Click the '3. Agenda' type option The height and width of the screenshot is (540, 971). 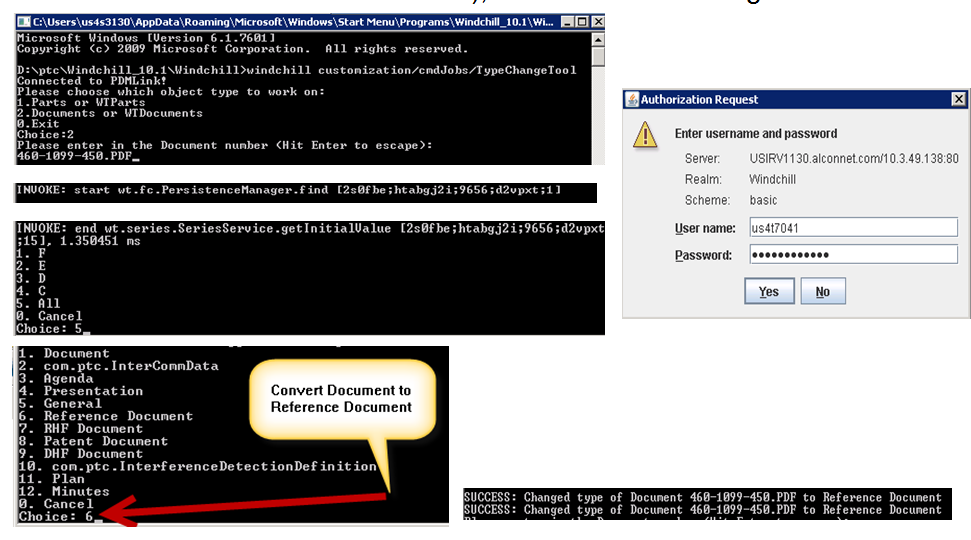tap(56, 378)
